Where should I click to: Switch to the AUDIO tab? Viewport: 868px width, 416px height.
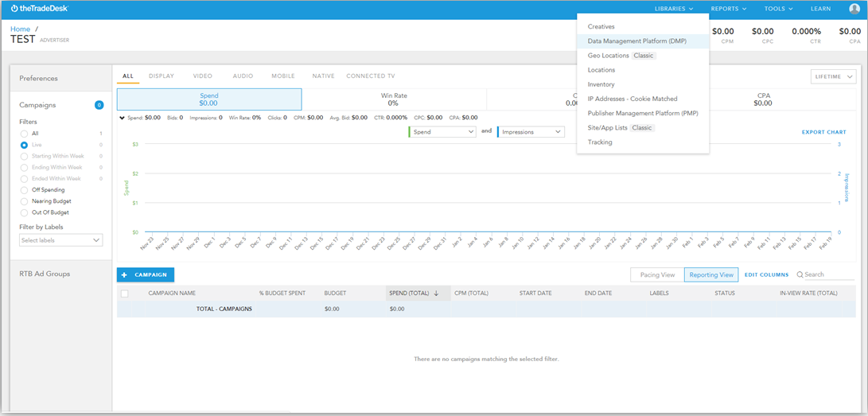(243, 76)
